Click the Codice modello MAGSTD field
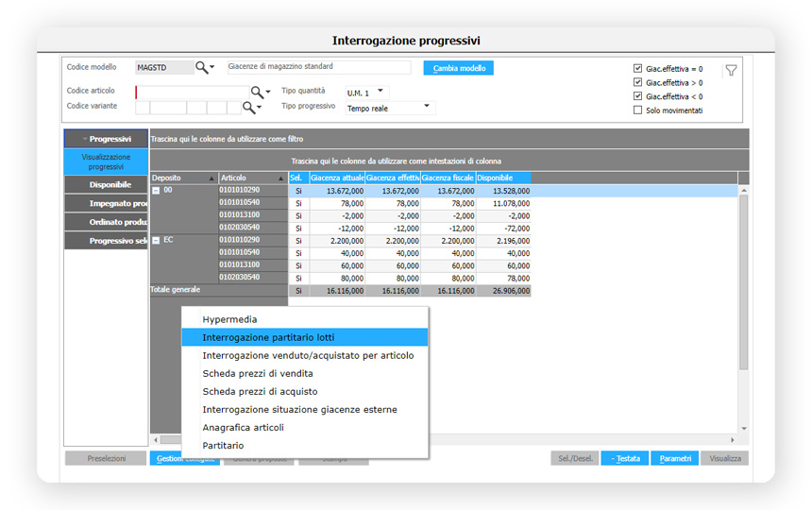The image size is (812, 510). [164, 68]
